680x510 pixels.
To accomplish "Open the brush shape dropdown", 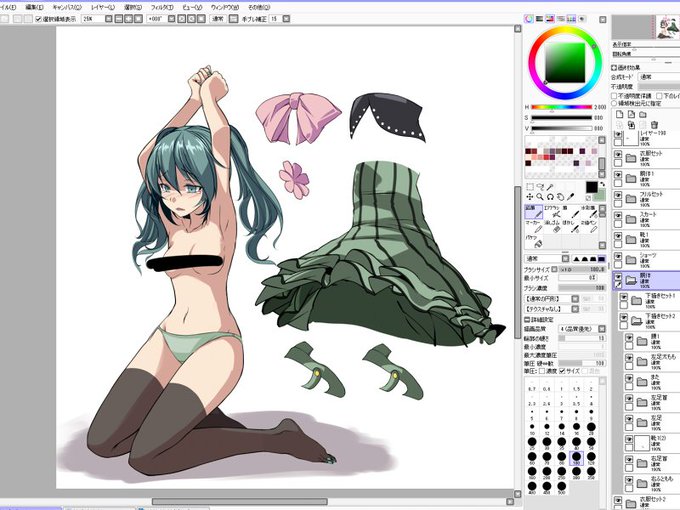I will click(575, 299).
